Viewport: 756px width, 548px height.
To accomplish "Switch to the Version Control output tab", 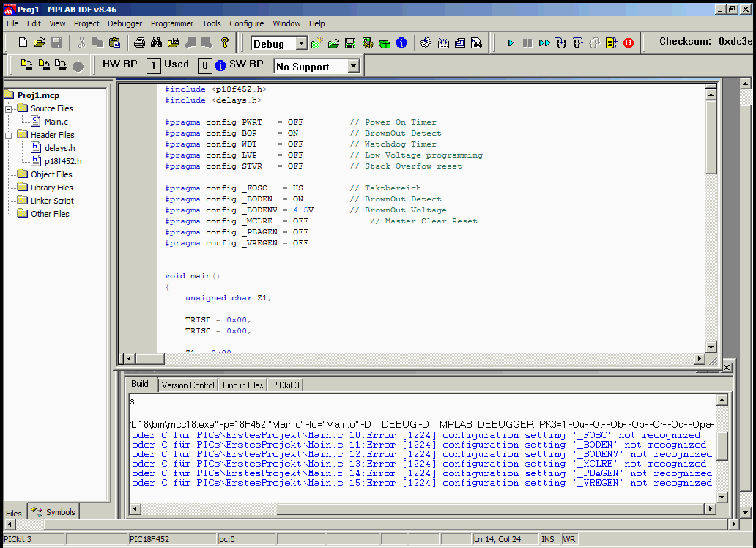I will 188,385.
